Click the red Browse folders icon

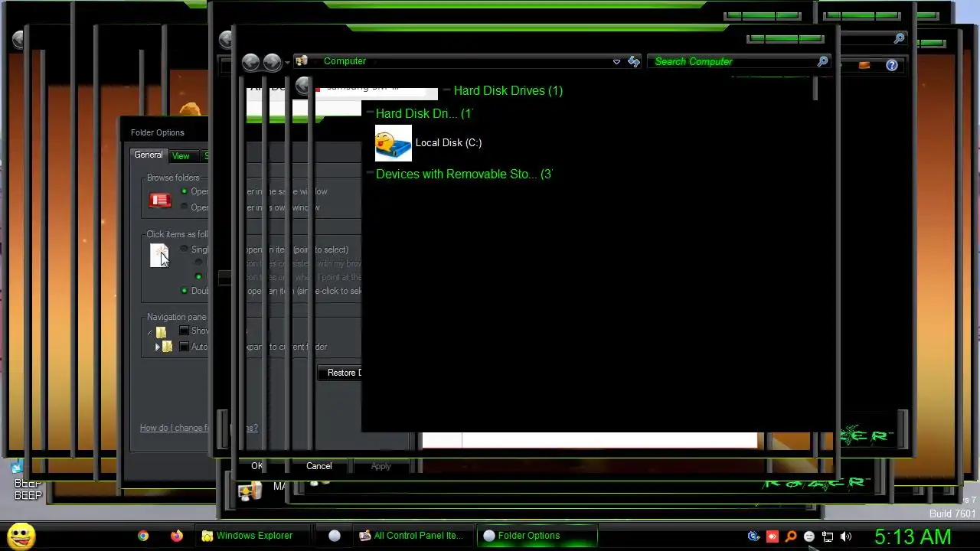[160, 200]
